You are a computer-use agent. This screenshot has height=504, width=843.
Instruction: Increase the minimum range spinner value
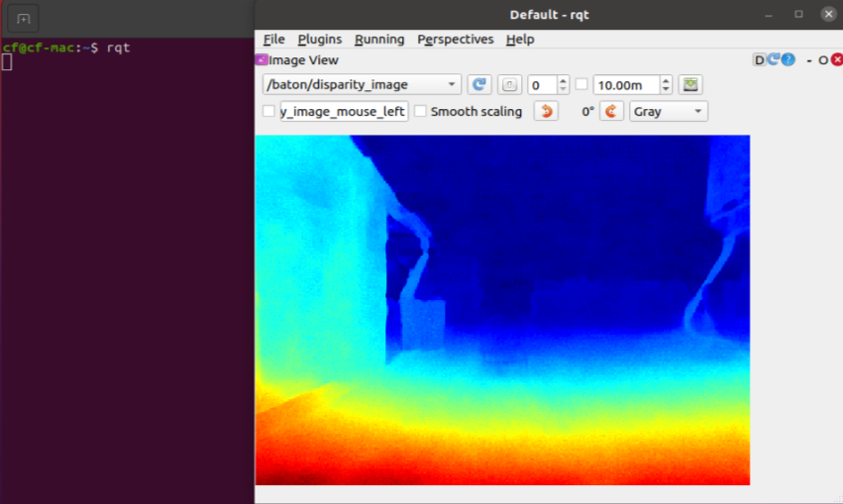[563, 80]
